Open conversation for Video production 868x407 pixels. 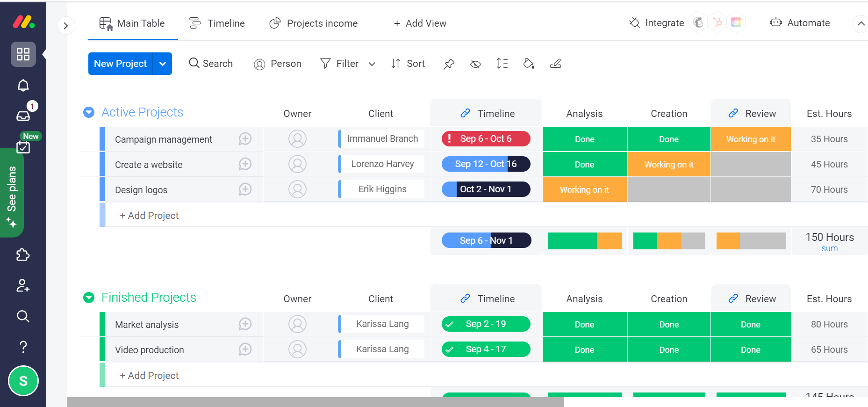[245, 349]
